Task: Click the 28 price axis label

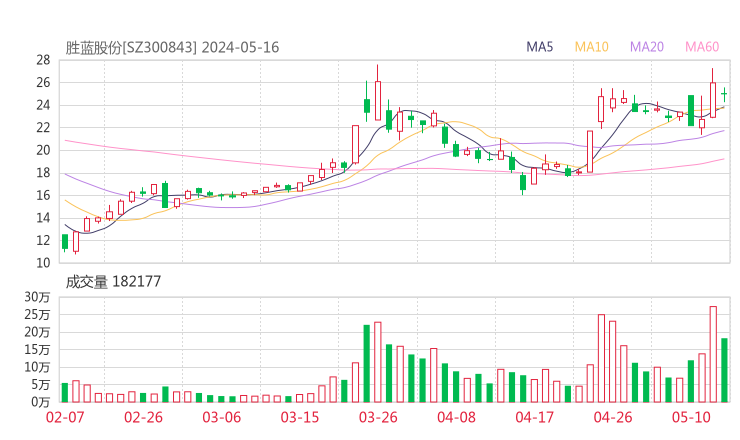Action: [x=43, y=60]
